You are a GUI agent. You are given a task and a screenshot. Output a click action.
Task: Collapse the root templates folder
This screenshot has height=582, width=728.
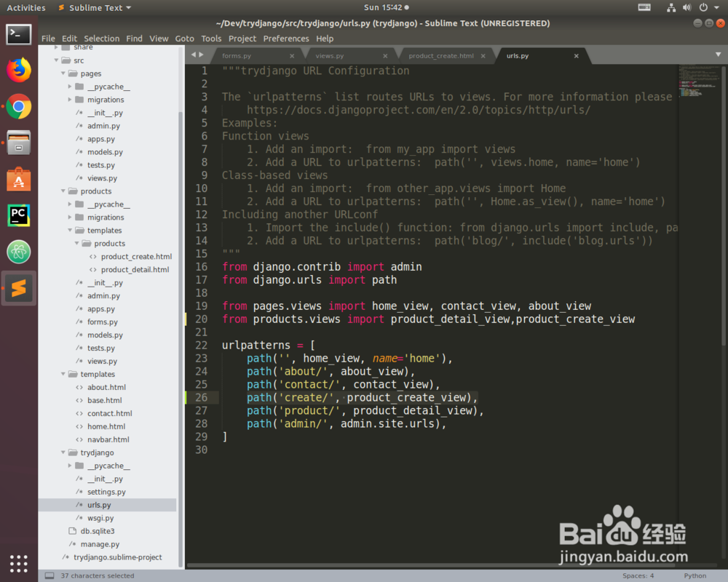click(63, 374)
